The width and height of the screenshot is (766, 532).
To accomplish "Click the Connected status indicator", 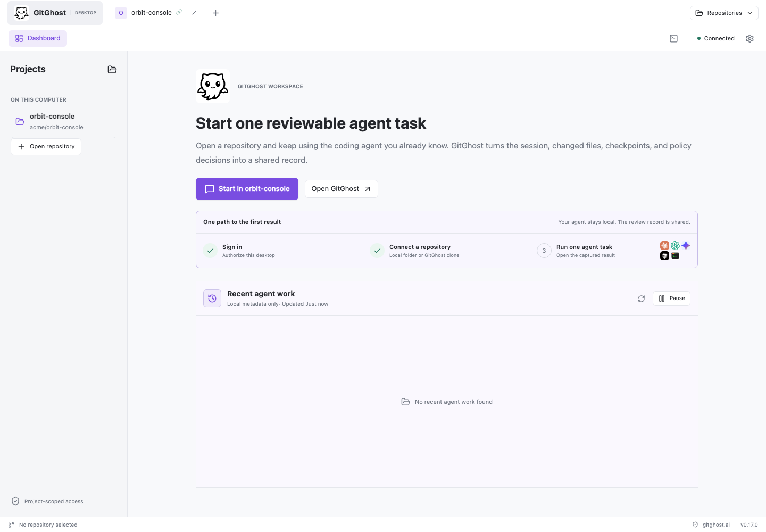I will pos(716,38).
